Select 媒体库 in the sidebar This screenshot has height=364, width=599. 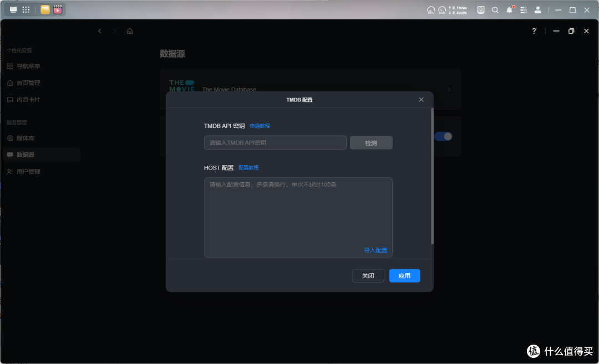coord(42,138)
